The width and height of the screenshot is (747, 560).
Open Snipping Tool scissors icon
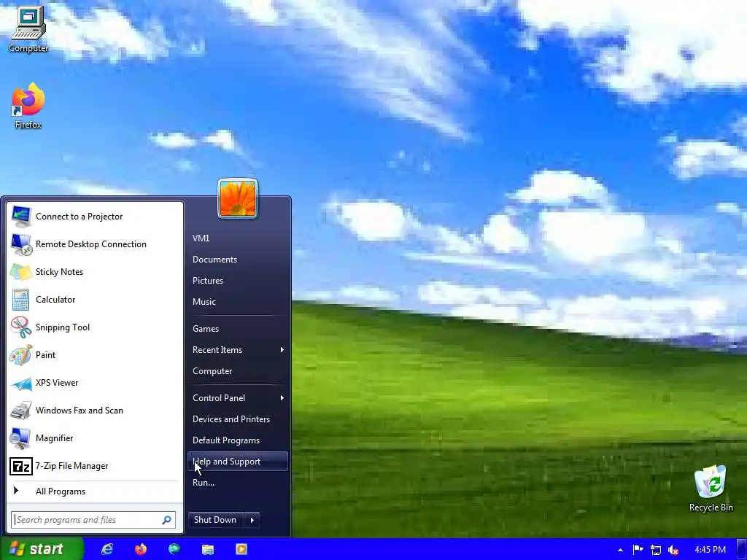[x=21, y=327]
